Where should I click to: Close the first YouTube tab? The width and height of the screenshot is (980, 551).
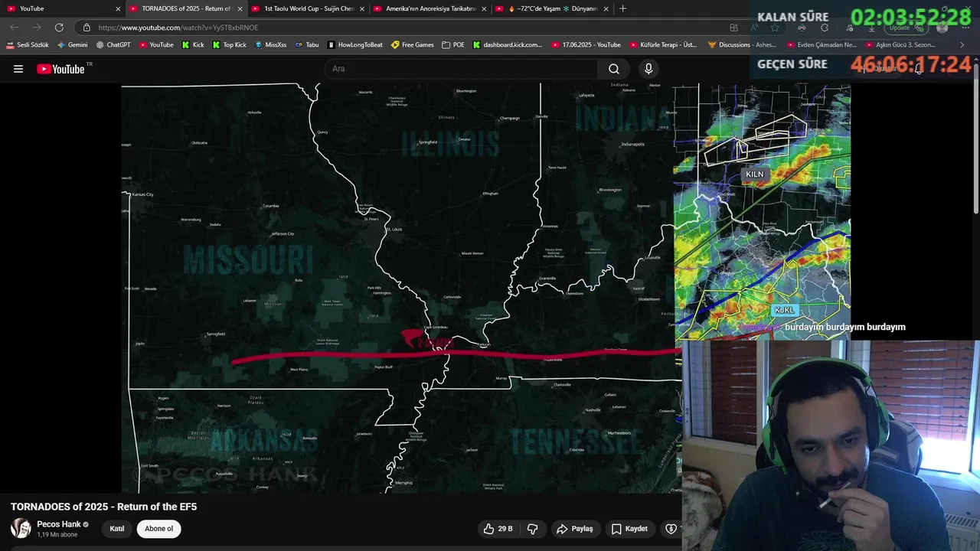click(118, 9)
